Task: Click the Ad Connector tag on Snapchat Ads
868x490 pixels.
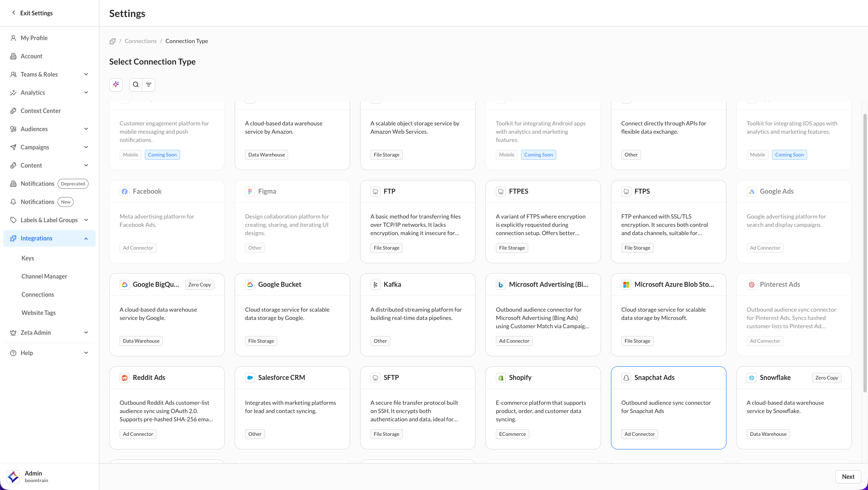Action: pyautogui.click(x=640, y=434)
